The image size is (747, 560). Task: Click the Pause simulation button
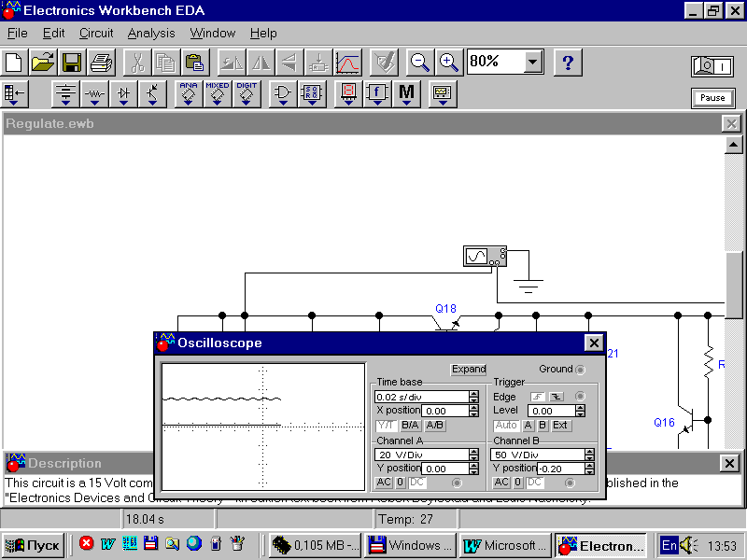click(x=712, y=98)
